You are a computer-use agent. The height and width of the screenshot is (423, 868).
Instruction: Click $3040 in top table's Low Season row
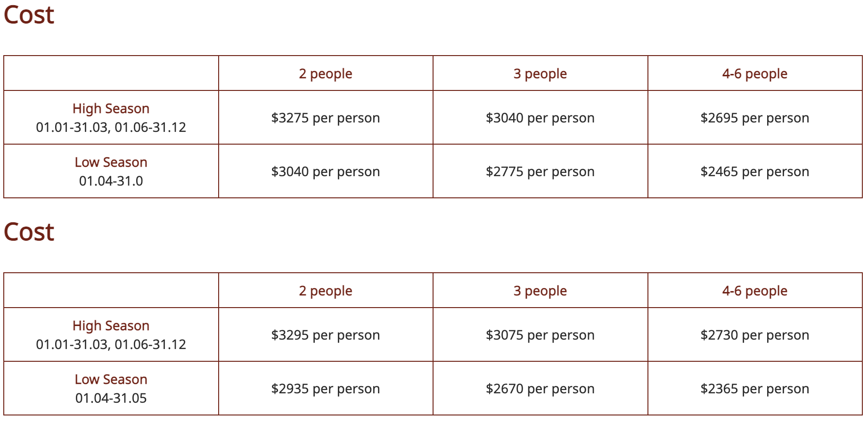325,171
